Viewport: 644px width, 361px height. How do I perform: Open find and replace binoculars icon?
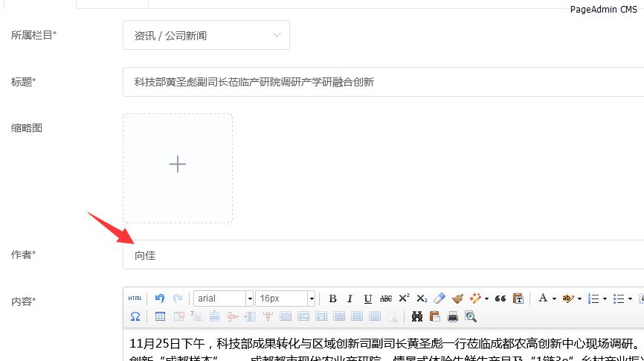click(x=417, y=316)
